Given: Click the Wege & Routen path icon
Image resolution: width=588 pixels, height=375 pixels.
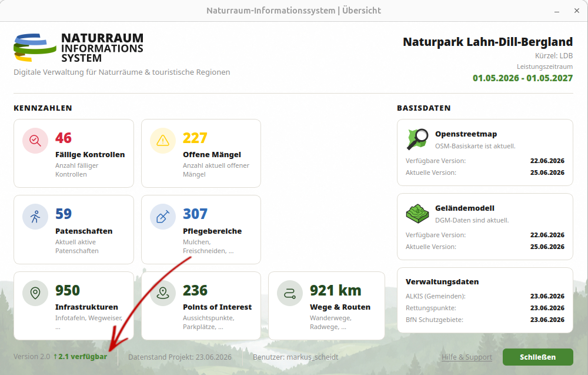Looking at the screenshot, I should tap(290, 293).
